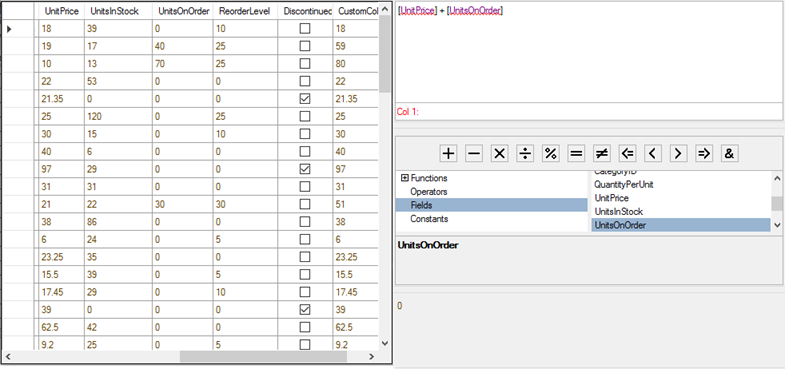Insert the not-equal operator
This screenshot has height=369, width=785.
pyautogui.click(x=602, y=154)
